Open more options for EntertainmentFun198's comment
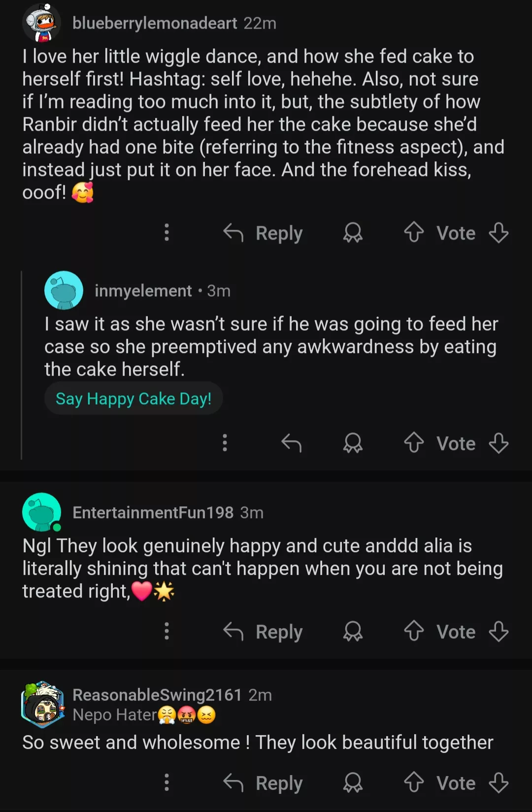Image resolution: width=532 pixels, height=812 pixels. point(166,632)
